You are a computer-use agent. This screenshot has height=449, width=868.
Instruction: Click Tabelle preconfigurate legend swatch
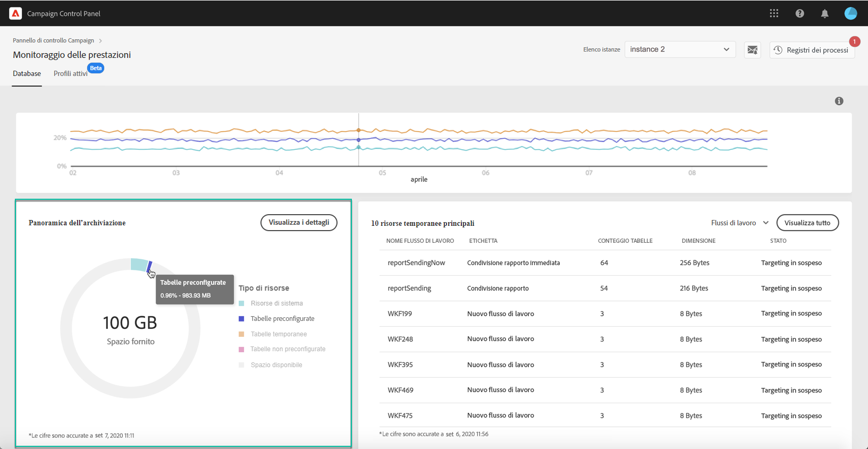point(241,319)
